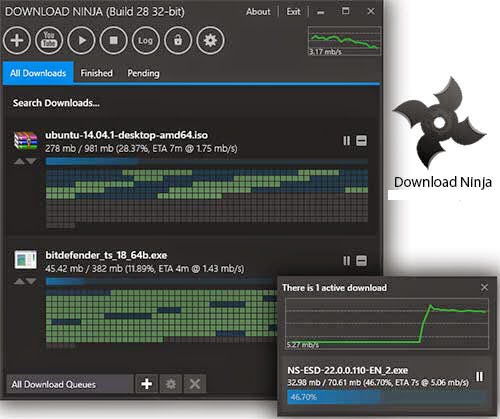
Task: Switch to Pending tab
Action: pyautogui.click(x=143, y=73)
